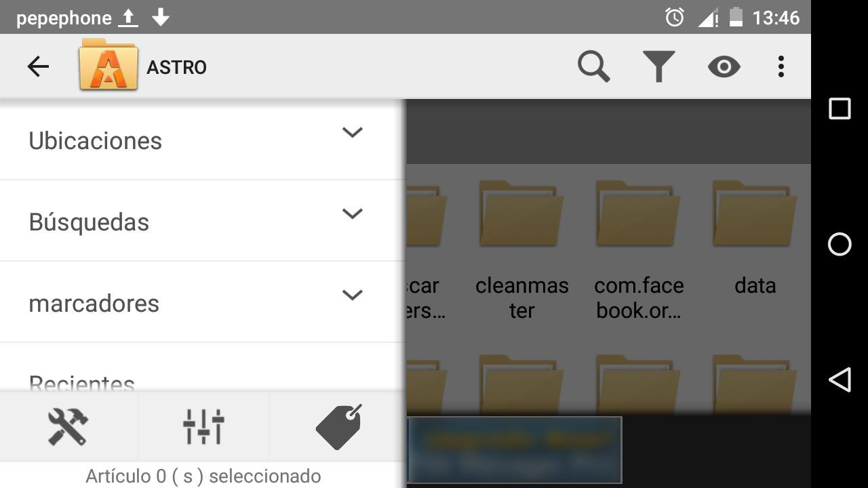Image resolution: width=868 pixels, height=488 pixels.
Task: Select the Ubicaciones label in drawer
Action: [x=96, y=141]
